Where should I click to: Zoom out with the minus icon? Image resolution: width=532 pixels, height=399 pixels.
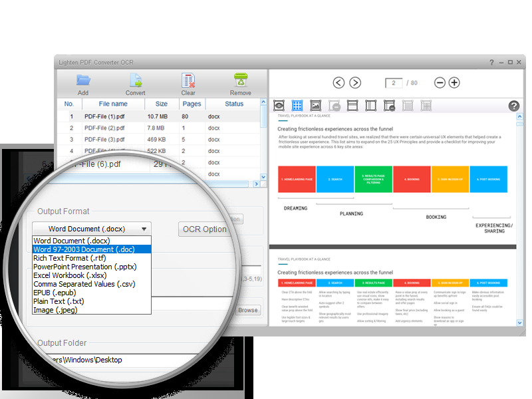pyautogui.click(x=440, y=82)
